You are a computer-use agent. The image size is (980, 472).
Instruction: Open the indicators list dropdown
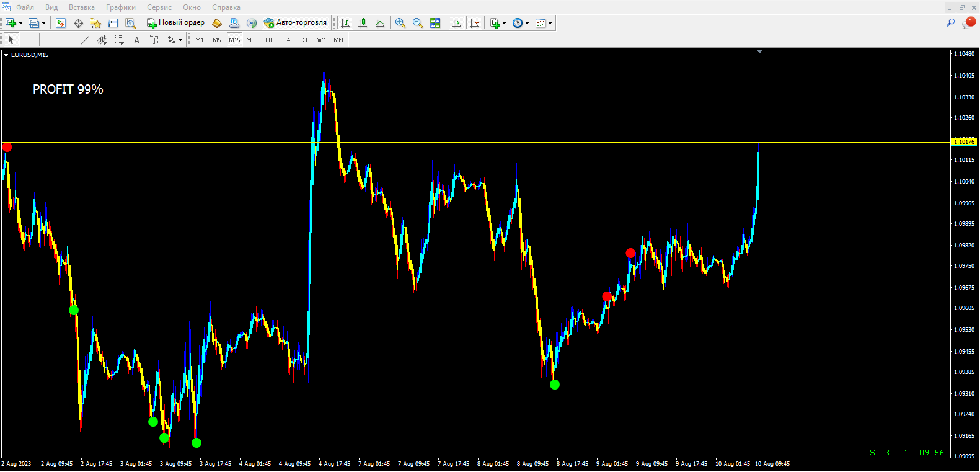[x=498, y=23]
